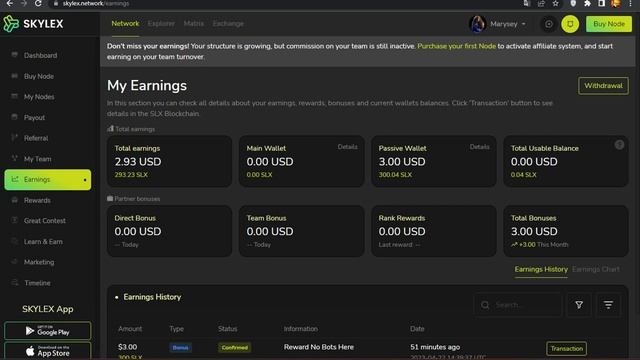Click the round settings icon in the header
The height and width of the screenshot is (360, 640).
point(549,24)
